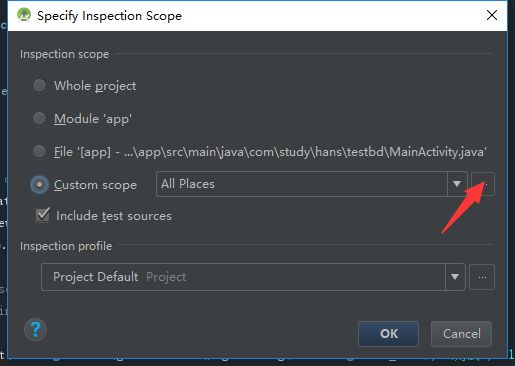Click the Inspection profile section heading
Screen dimensions: 515x366
(66, 246)
